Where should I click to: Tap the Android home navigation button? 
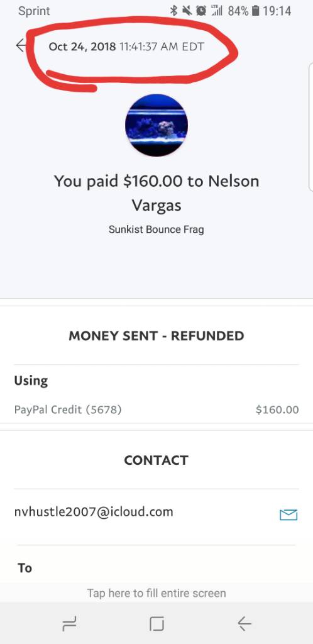[x=156, y=625]
